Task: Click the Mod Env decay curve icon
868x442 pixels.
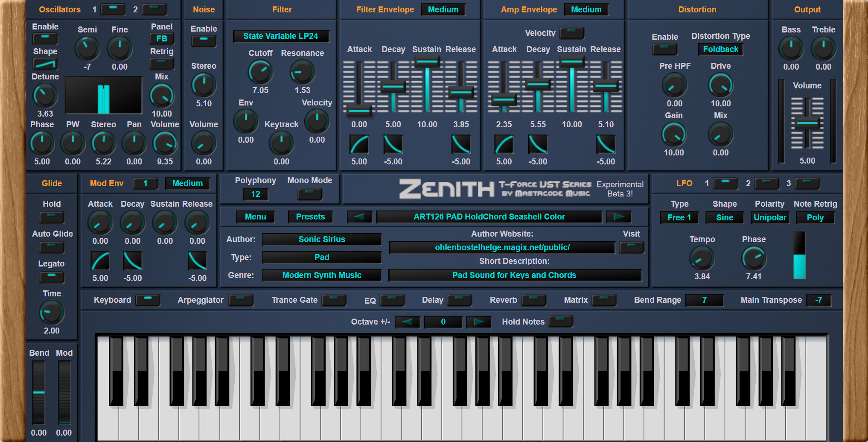Action: pos(133,261)
